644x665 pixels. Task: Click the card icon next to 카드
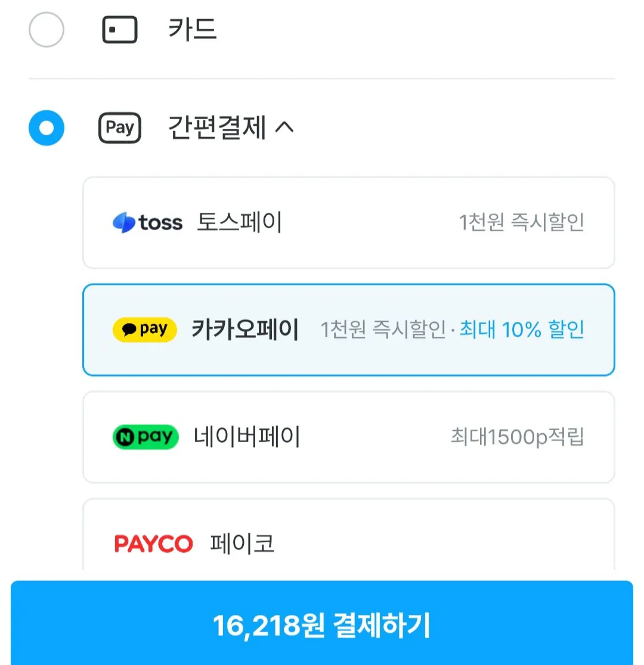click(119, 29)
